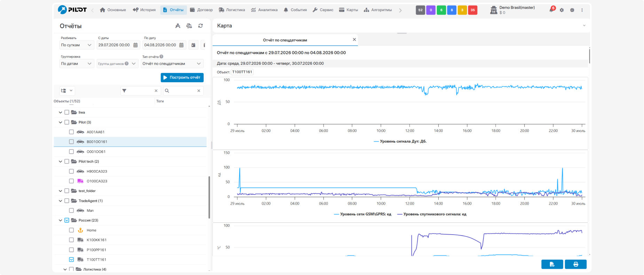
Task: Click the refresh icon in Отчёты header
Action: coord(201,26)
